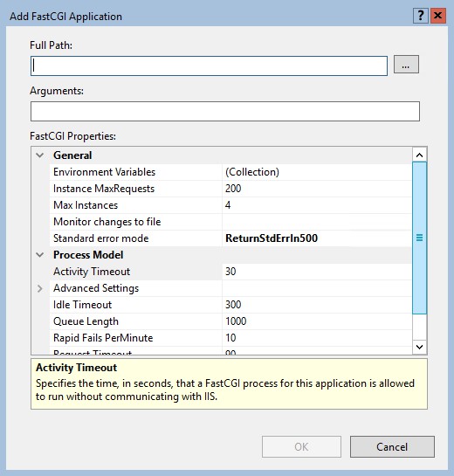454x476 pixels.
Task: Click the Process Model category header
Action: tap(88, 255)
